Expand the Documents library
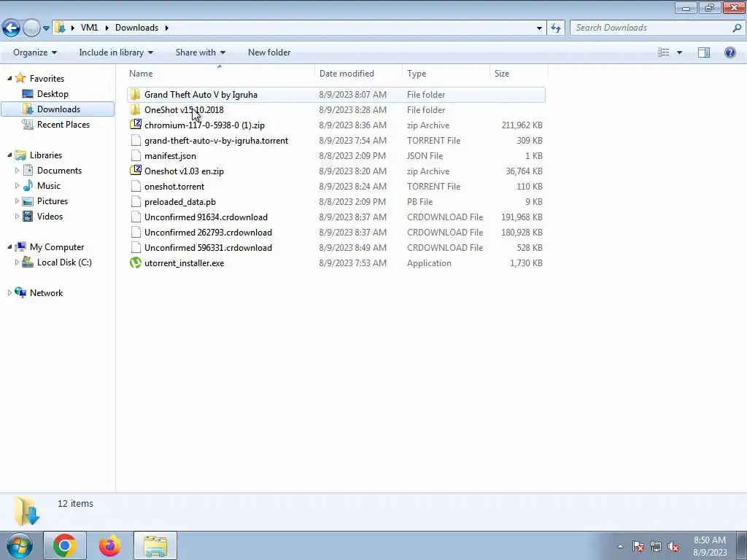 pyautogui.click(x=18, y=170)
